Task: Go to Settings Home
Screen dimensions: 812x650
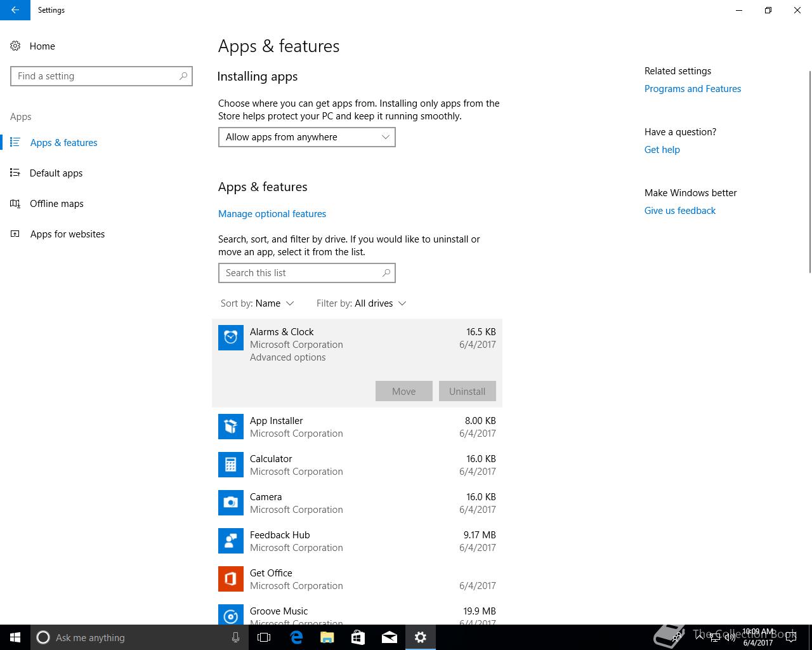Action: [42, 46]
